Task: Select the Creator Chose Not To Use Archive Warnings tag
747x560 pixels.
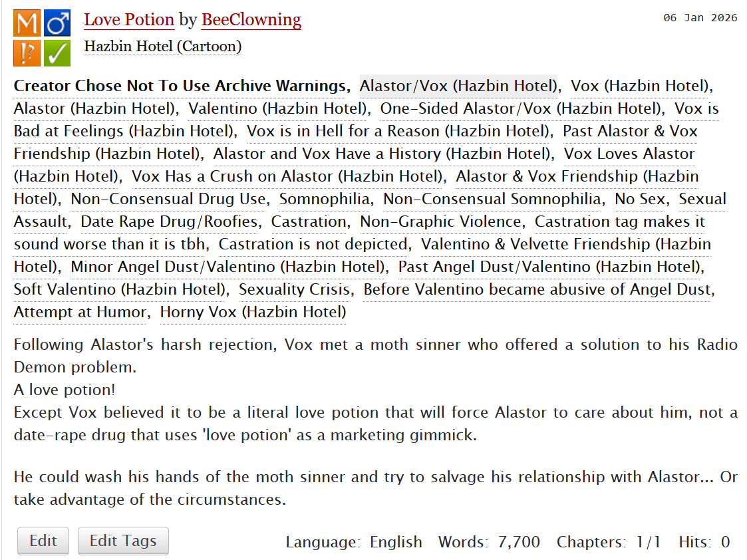Action: 180,86
